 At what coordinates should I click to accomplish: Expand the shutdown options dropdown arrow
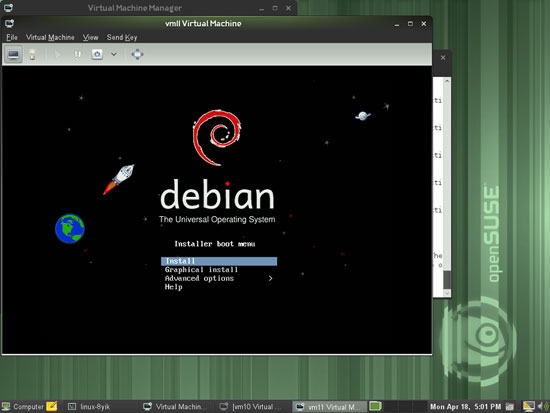pos(114,54)
